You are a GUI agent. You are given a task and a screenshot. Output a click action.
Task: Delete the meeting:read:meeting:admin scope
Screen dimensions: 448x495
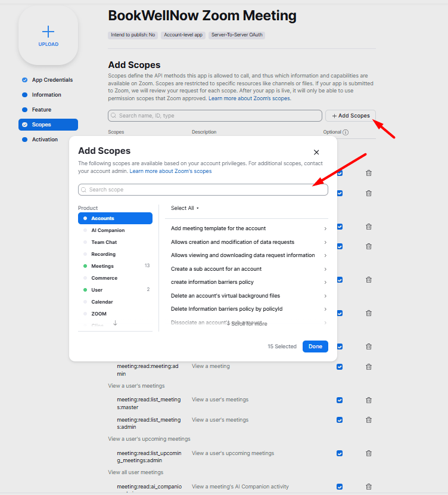coord(369,367)
